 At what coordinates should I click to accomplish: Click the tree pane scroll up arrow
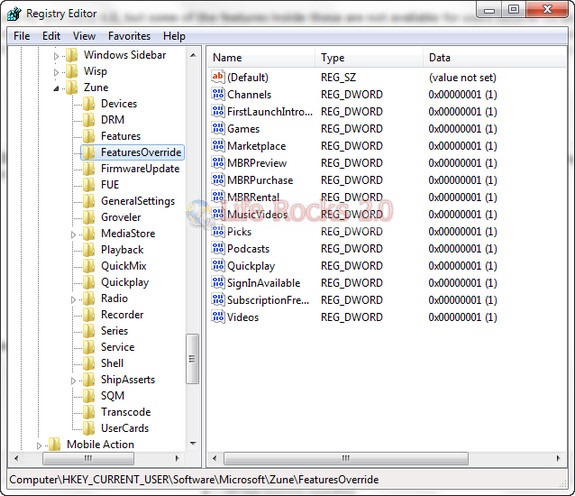pyautogui.click(x=193, y=55)
